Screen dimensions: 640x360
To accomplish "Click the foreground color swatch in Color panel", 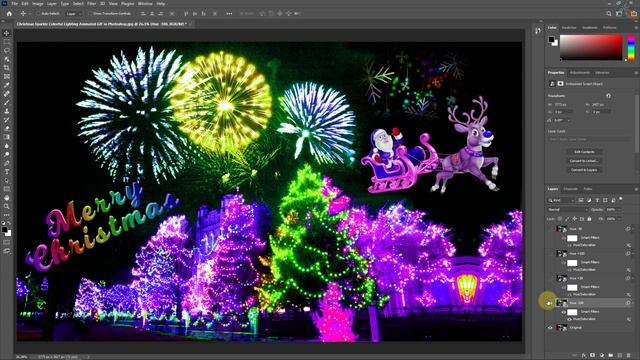I will point(551,39).
